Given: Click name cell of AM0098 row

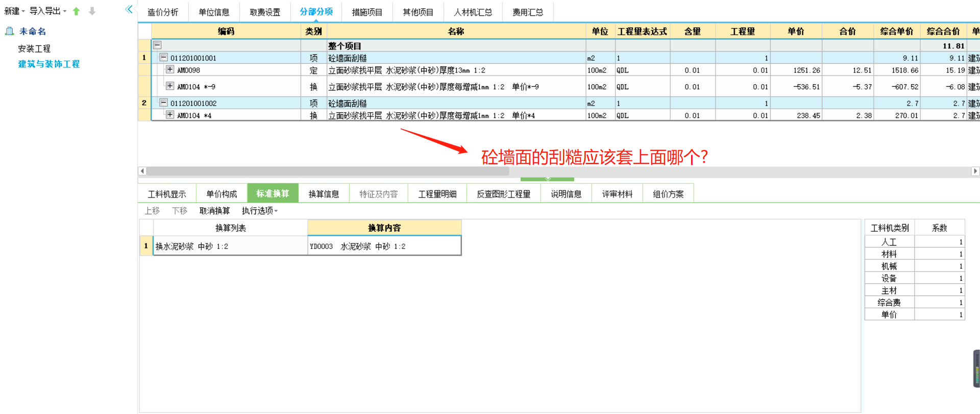Looking at the screenshot, I should [x=456, y=70].
